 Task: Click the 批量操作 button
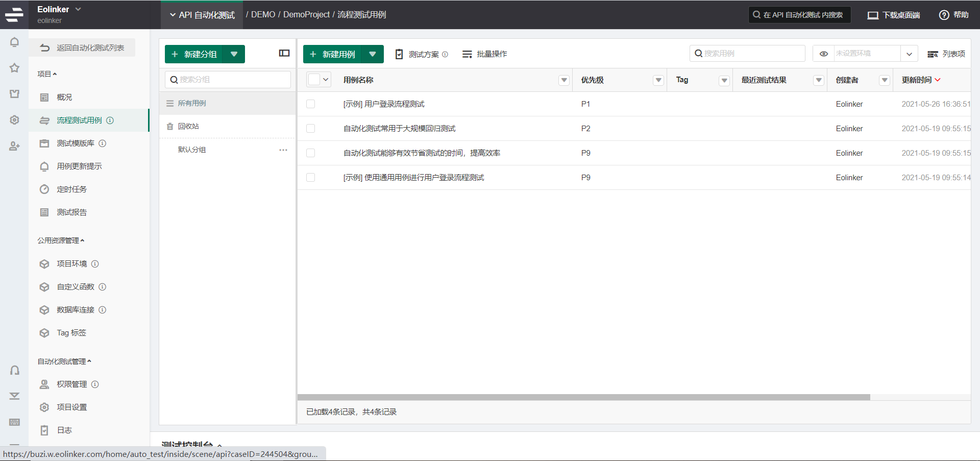tap(485, 54)
